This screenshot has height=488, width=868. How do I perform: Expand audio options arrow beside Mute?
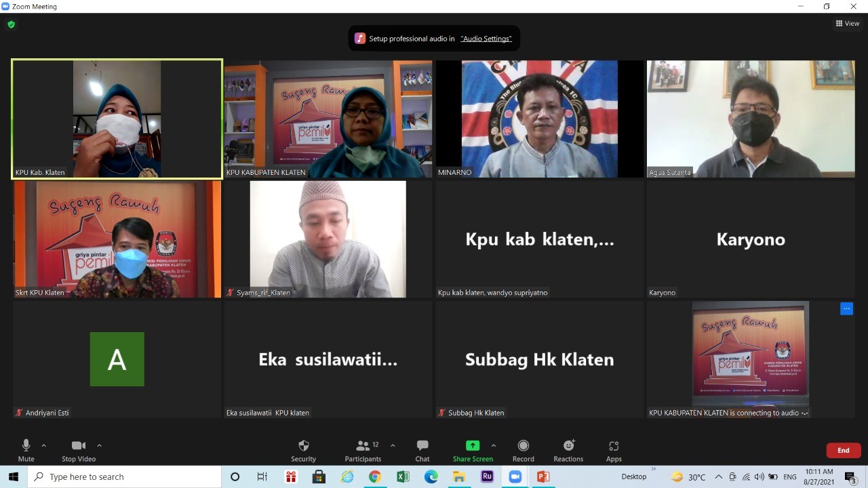coord(44,445)
